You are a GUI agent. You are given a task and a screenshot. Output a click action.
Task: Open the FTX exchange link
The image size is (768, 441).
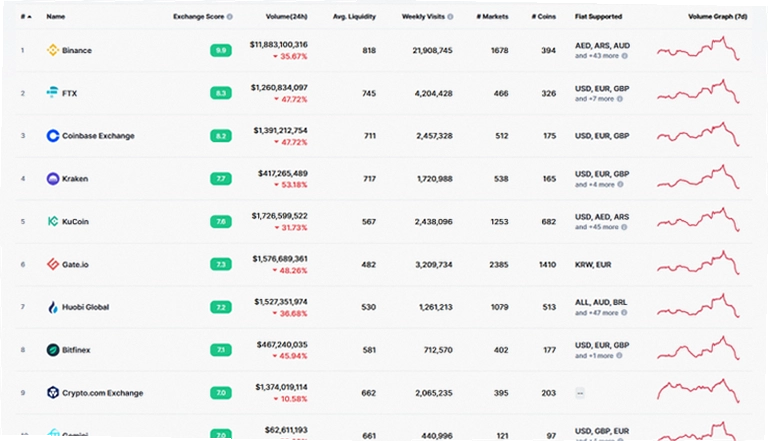point(69,93)
